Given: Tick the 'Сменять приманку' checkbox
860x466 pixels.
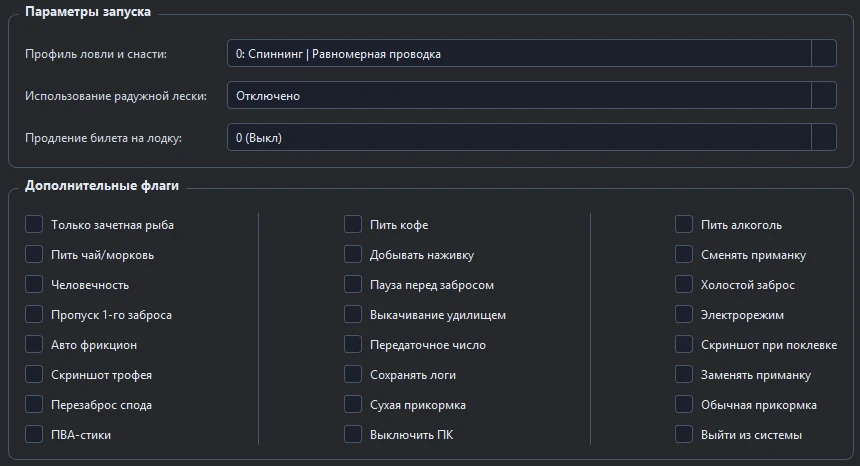Looking at the screenshot, I should (x=684, y=254).
